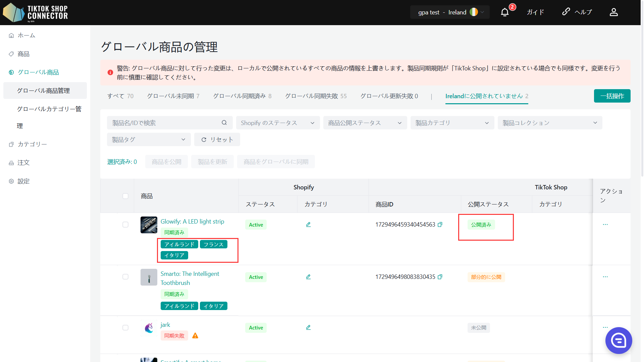
Task: Open Glowify product thumbnail
Action: tap(149, 225)
